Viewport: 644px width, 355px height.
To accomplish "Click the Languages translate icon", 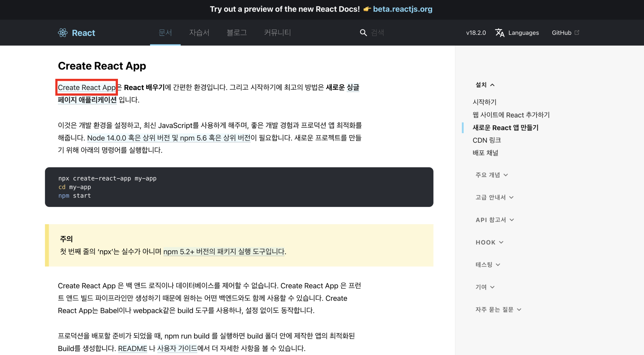I will [500, 32].
